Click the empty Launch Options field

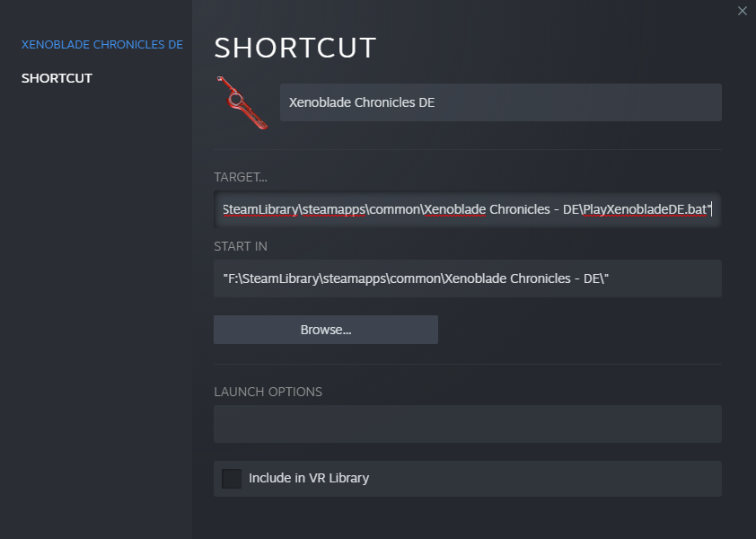[467, 424]
